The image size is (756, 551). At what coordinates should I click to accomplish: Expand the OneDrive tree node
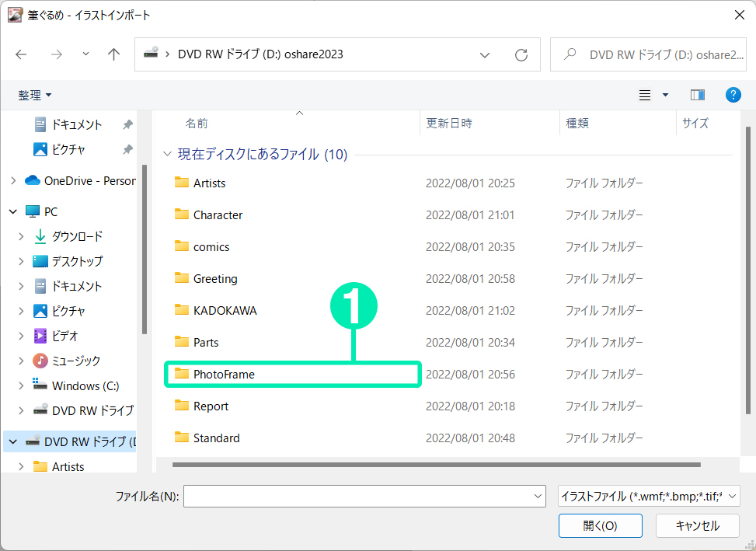click(13, 180)
